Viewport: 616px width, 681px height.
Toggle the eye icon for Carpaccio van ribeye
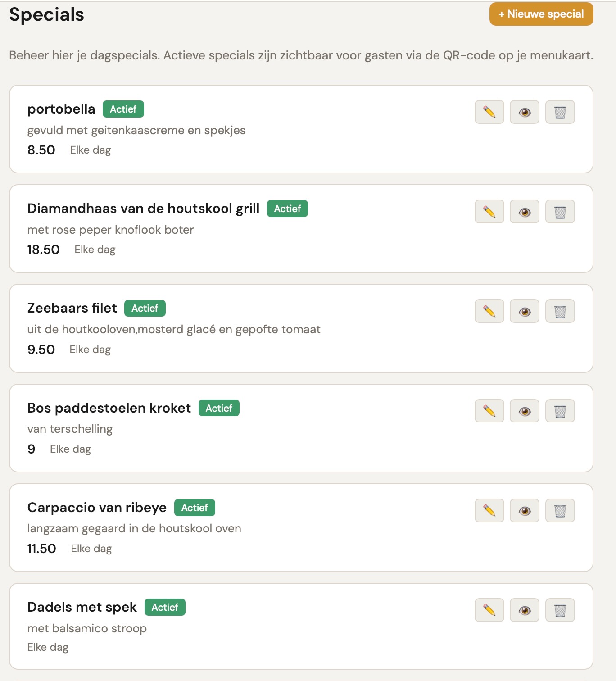click(x=524, y=510)
